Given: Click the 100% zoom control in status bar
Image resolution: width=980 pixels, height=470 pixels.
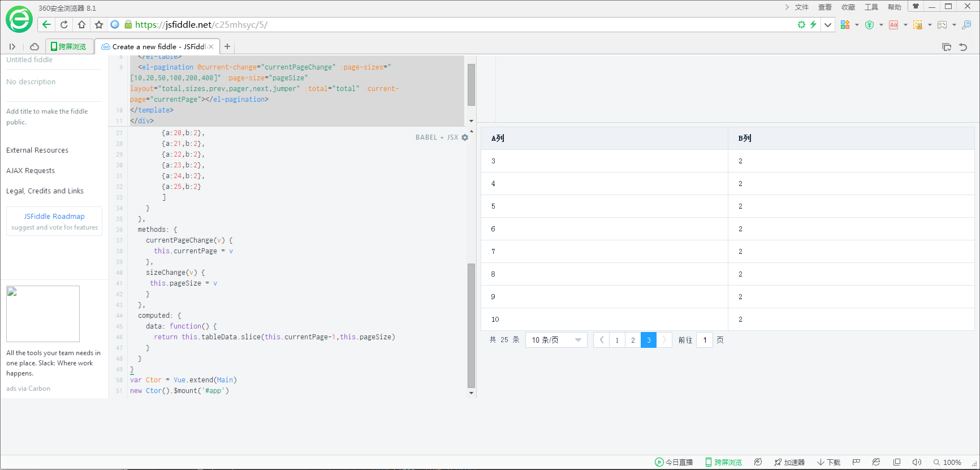Looking at the screenshot, I should click(947, 462).
